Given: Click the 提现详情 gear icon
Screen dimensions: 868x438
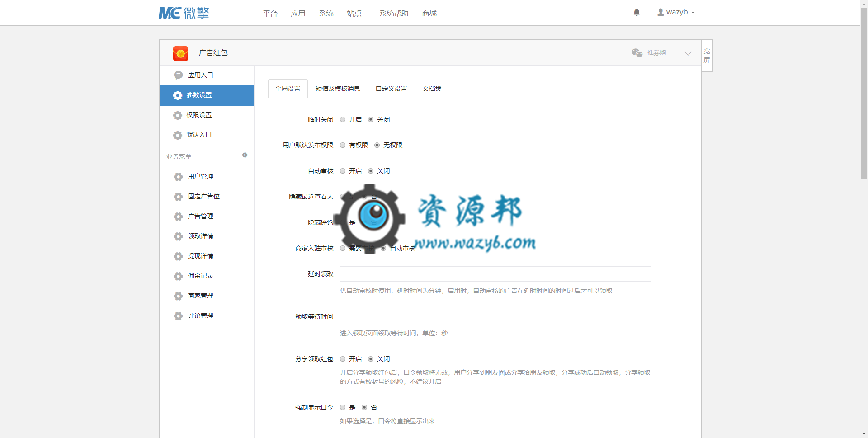Looking at the screenshot, I should (178, 256).
